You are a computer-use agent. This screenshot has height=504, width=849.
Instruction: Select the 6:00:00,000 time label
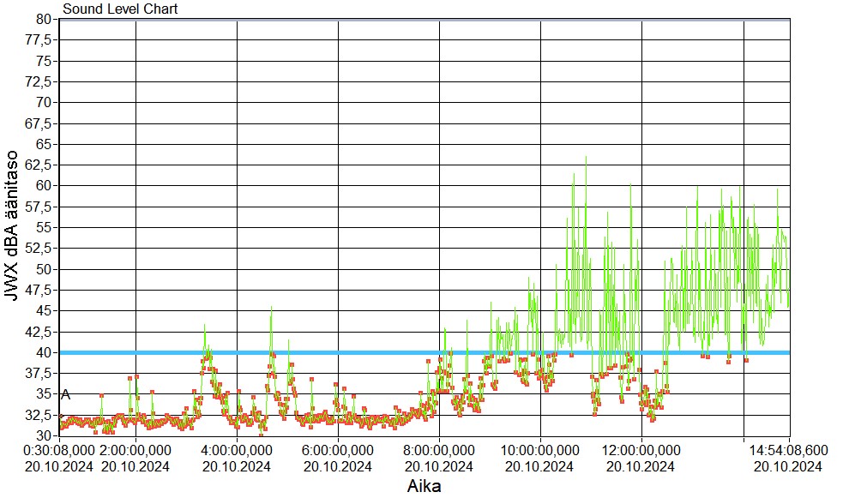click(x=339, y=449)
